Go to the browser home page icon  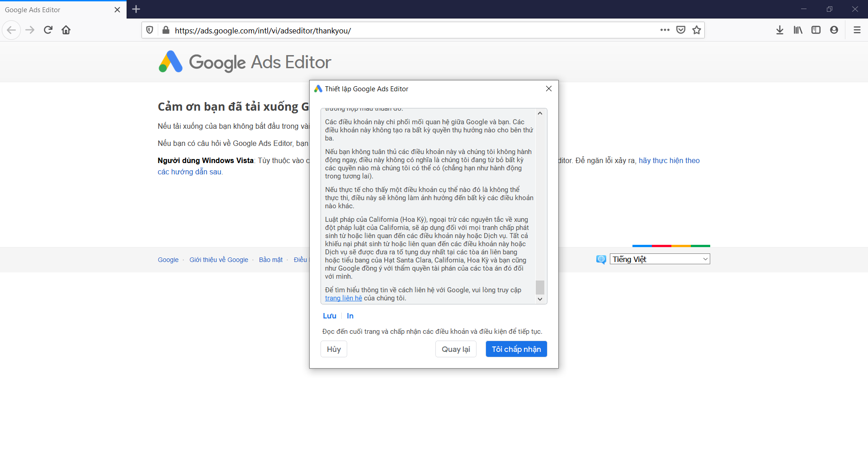pyautogui.click(x=66, y=30)
